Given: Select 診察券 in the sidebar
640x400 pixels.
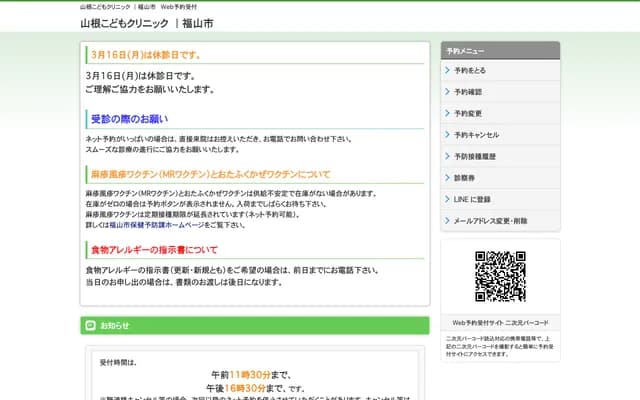Looking at the screenshot, I should pos(500,178).
